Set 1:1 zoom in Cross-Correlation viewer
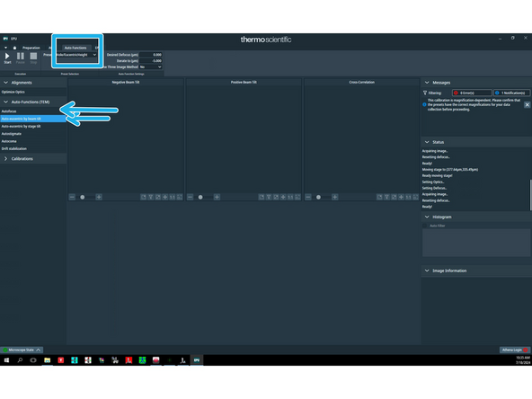This screenshot has width=532, height=399. click(409, 197)
